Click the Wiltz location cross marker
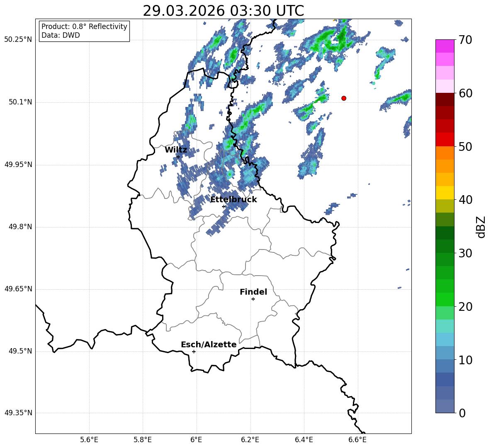Image resolution: width=491 pixels, height=448 pixels. point(178,157)
